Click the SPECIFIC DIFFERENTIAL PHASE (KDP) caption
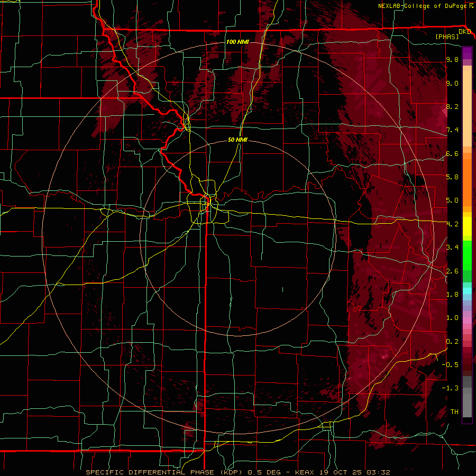This screenshot has width=476, height=476. (165, 472)
